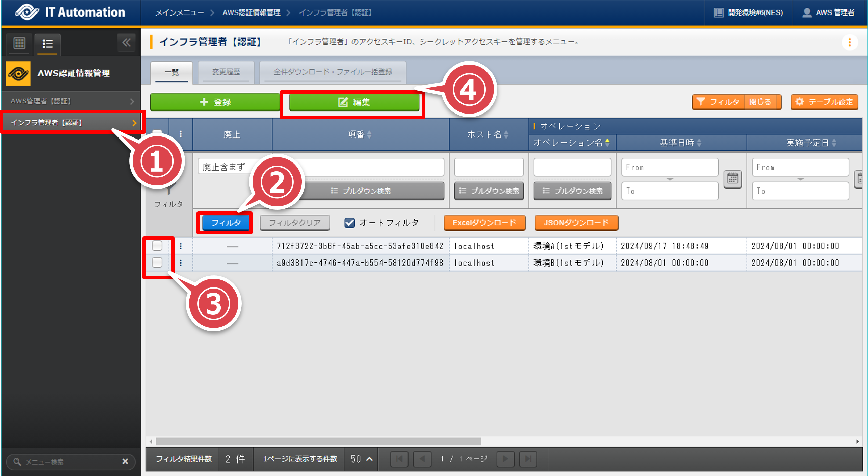Check the checkbox for the 環境A row
The image size is (868, 476).
[157, 246]
